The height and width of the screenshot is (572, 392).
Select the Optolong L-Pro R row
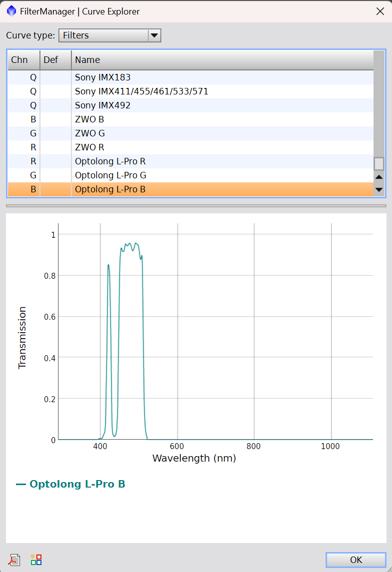point(191,161)
